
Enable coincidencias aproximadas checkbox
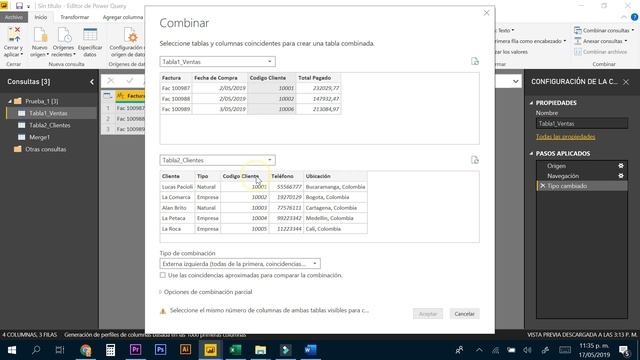coord(163,275)
